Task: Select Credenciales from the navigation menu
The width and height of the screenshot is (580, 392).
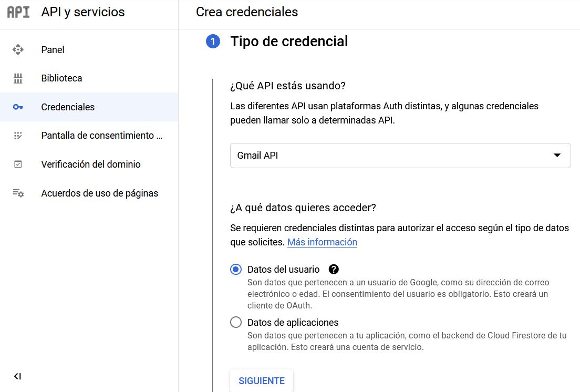Action: pyautogui.click(x=68, y=107)
